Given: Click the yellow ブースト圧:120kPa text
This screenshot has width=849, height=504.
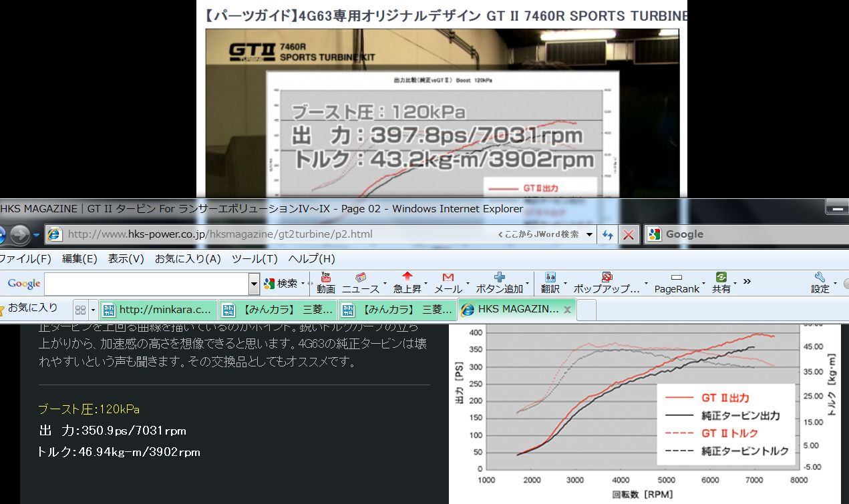Looking at the screenshot, I should pyautogui.click(x=89, y=409).
